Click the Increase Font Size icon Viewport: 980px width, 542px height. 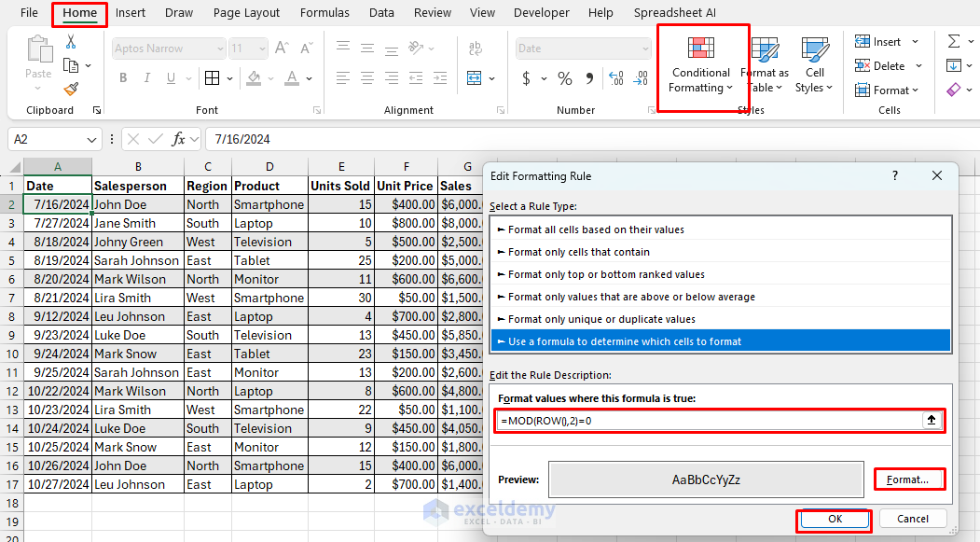(283, 49)
